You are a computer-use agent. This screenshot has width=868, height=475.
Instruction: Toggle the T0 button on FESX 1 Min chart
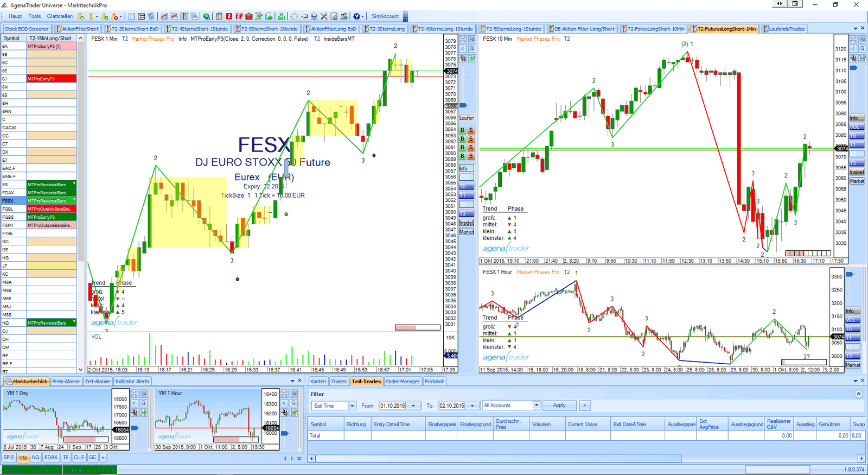467,186
